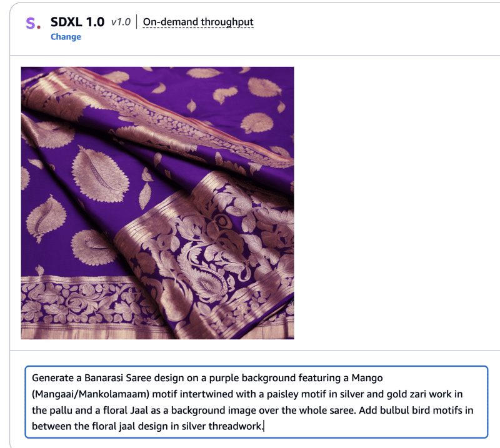Click the SDXL 1.0 model name
The height and width of the screenshot is (448, 500).
pos(77,22)
